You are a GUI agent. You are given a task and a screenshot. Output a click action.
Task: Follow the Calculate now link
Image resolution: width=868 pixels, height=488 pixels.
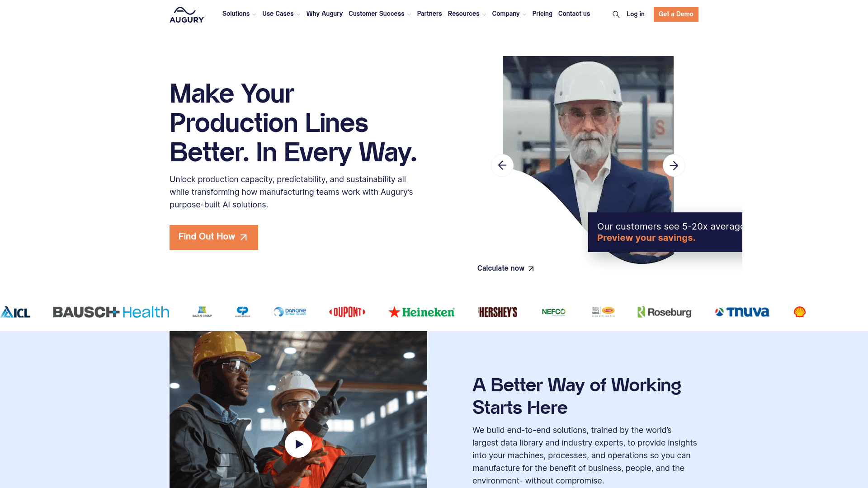click(505, 268)
